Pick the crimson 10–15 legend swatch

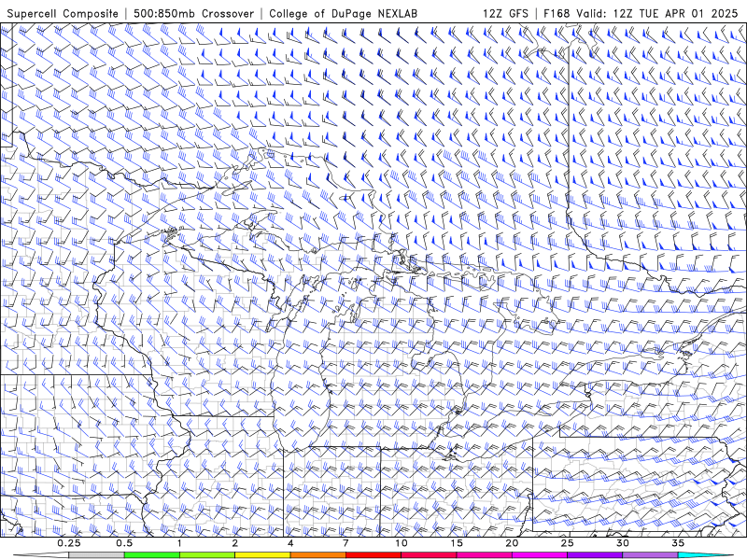point(429,555)
